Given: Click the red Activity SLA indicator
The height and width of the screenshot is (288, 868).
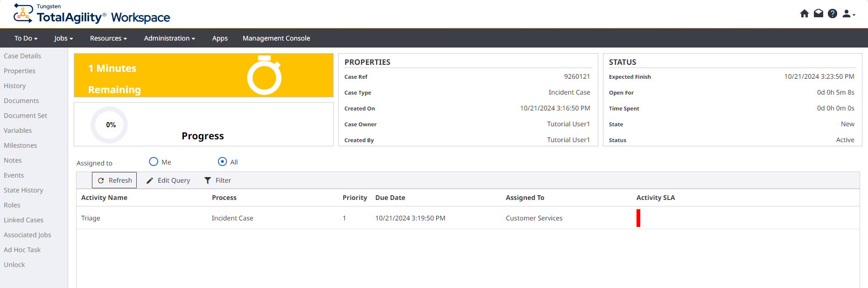Looking at the screenshot, I should [638, 218].
